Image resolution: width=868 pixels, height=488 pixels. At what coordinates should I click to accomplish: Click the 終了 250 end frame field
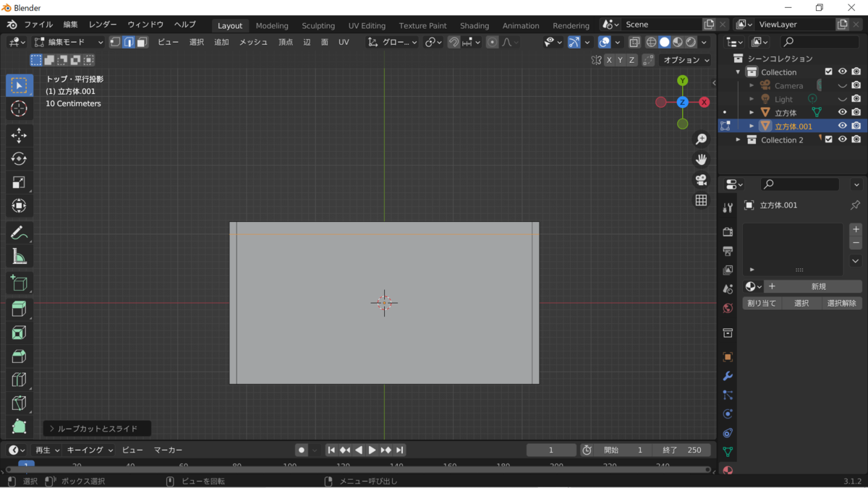point(681,450)
